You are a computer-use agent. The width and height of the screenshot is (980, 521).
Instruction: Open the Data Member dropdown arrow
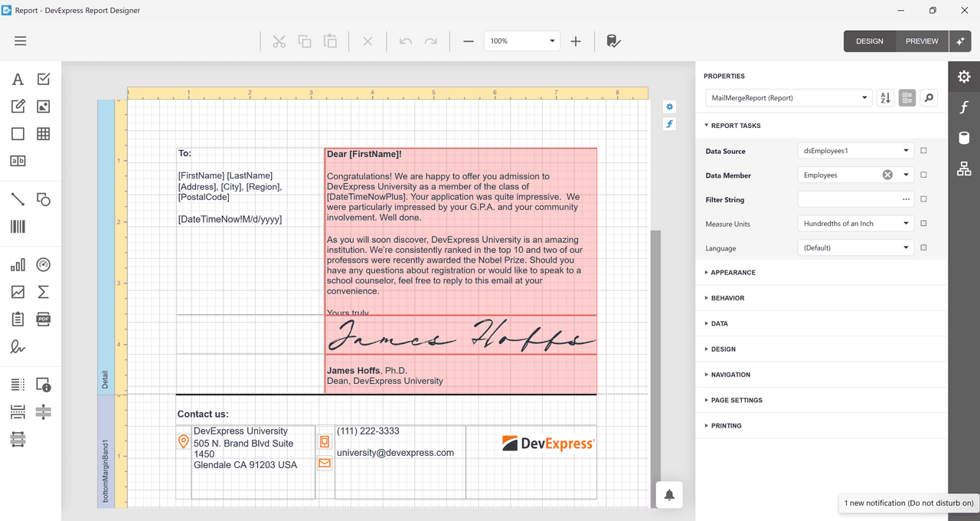coord(906,175)
